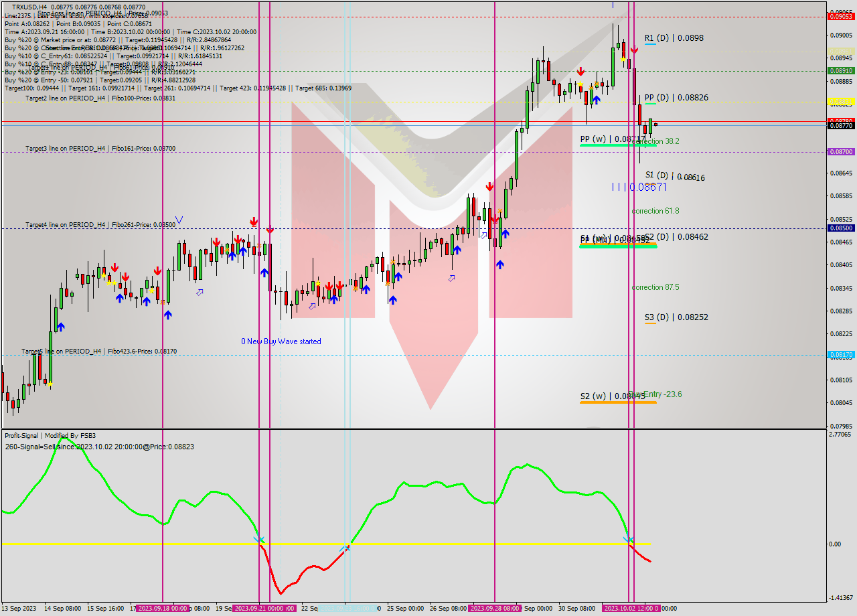Click the 0.00 indicator scale value

(836, 544)
